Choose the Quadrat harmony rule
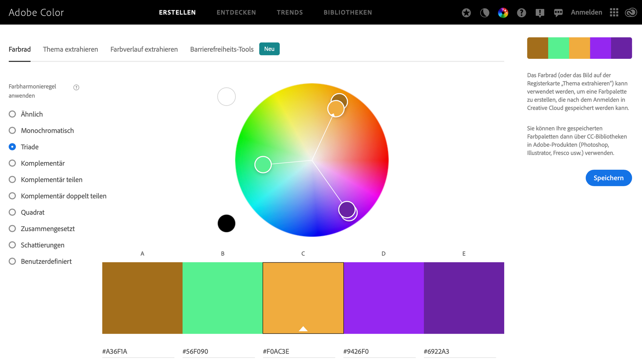Screen dimensions: 642x364 [x=12, y=213]
